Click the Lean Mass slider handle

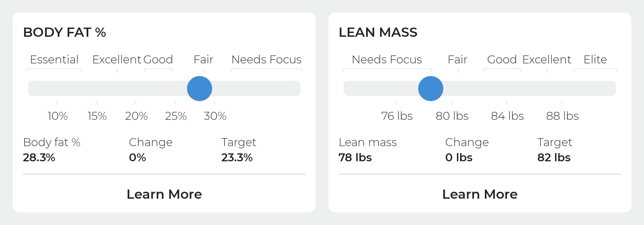point(431,88)
